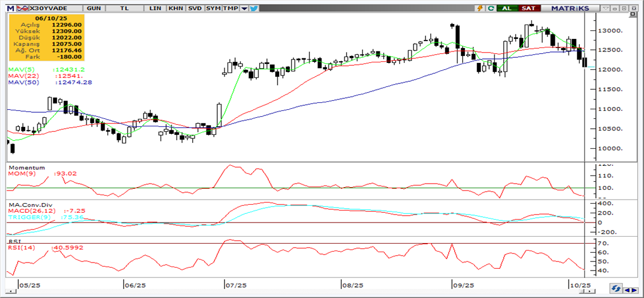Select the TMP toolbar item
The image size is (644, 298).
pos(230,9)
